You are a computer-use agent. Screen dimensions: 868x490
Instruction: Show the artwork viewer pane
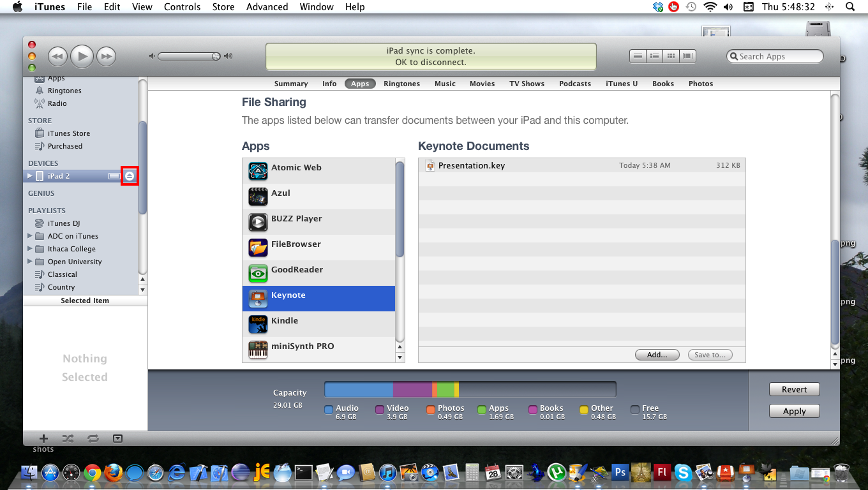tap(117, 438)
